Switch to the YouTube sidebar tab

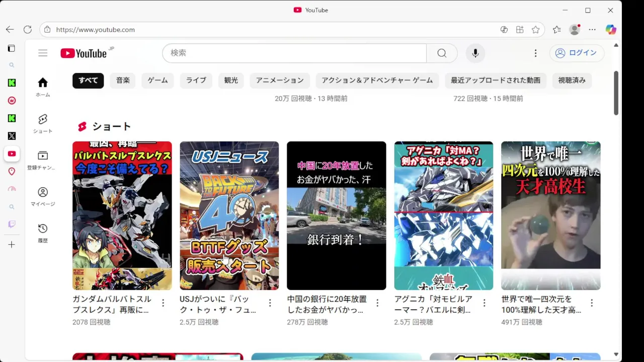(12, 154)
